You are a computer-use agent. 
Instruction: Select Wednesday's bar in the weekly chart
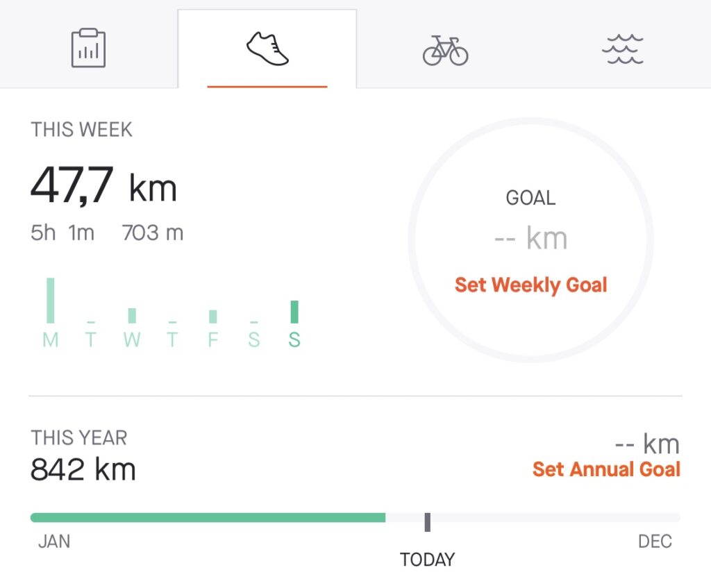tap(131, 314)
